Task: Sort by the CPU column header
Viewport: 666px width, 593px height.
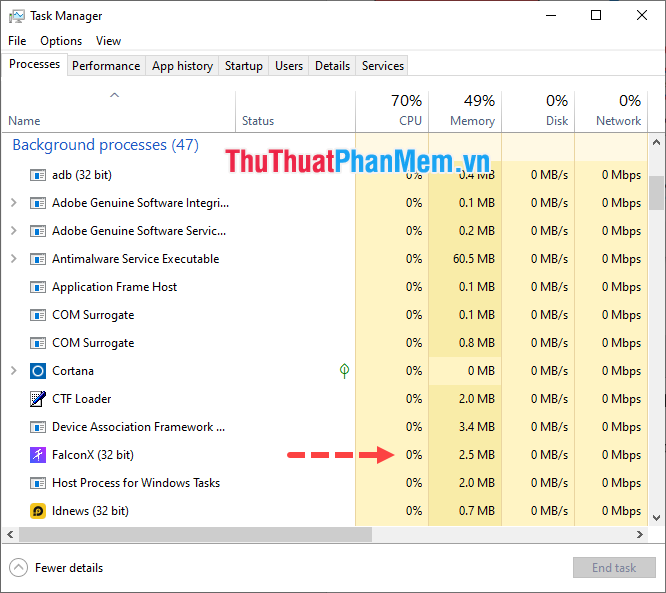Action: click(x=392, y=111)
